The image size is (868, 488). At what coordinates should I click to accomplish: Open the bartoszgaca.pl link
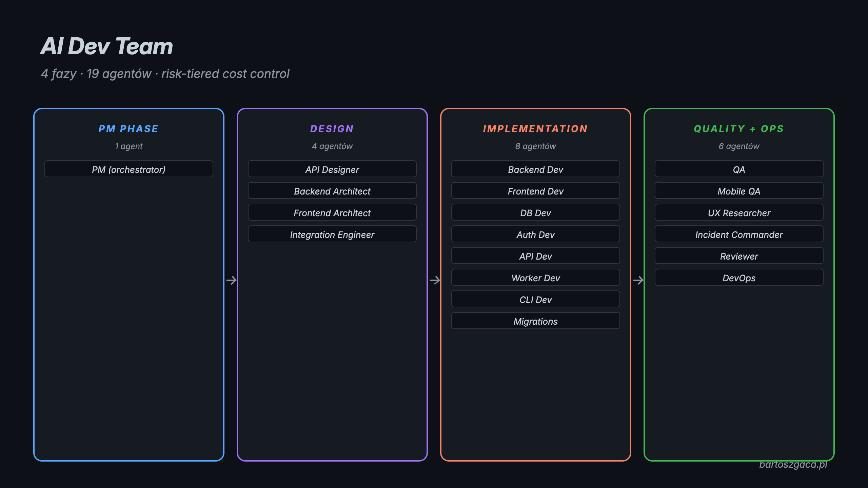793,464
